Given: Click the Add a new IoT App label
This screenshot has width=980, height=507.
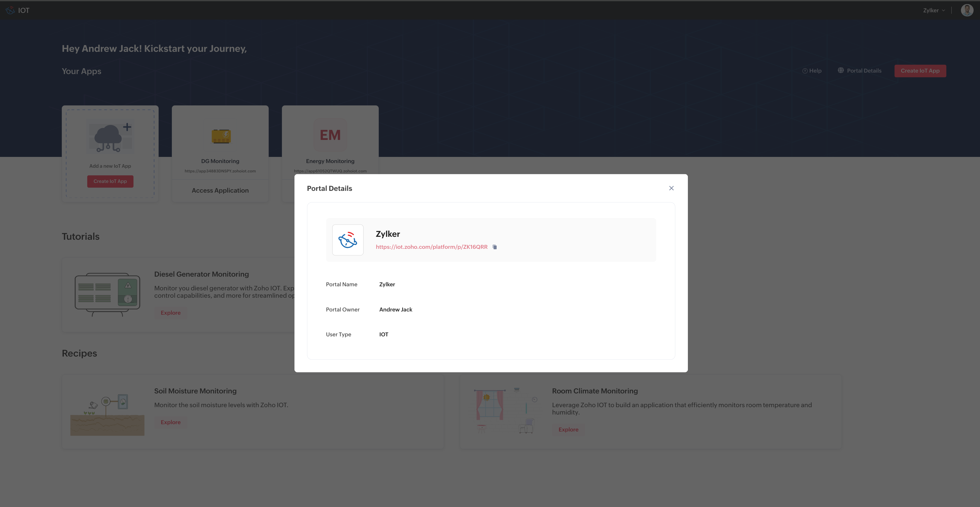Looking at the screenshot, I should pyautogui.click(x=110, y=166).
